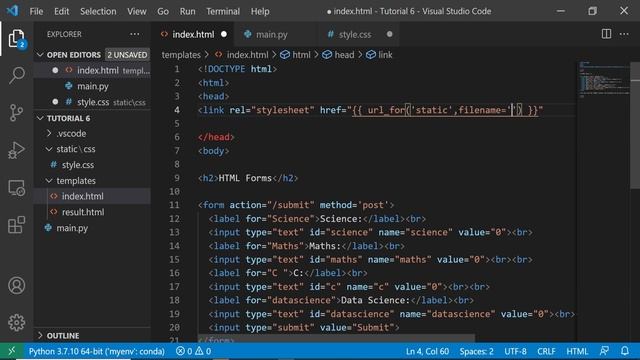Select index.html in templates folder
The width and height of the screenshot is (640, 360).
82,196
